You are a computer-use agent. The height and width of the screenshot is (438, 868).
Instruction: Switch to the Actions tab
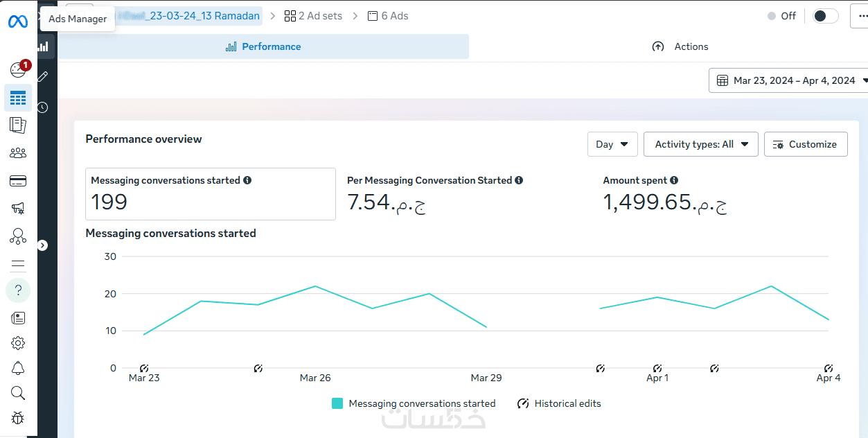click(x=680, y=46)
